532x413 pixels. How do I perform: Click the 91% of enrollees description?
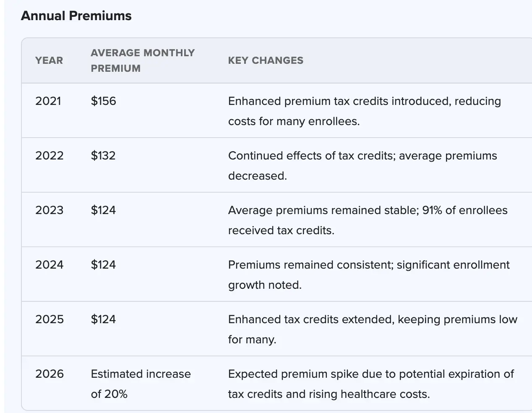click(x=368, y=220)
